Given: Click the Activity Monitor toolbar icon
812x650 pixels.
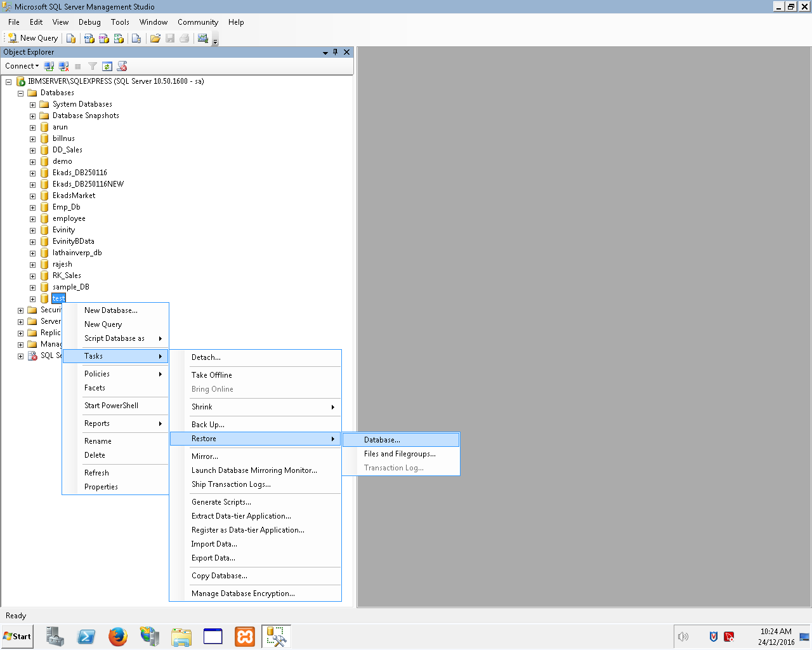Looking at the screenshot, I should coord(203,38).
